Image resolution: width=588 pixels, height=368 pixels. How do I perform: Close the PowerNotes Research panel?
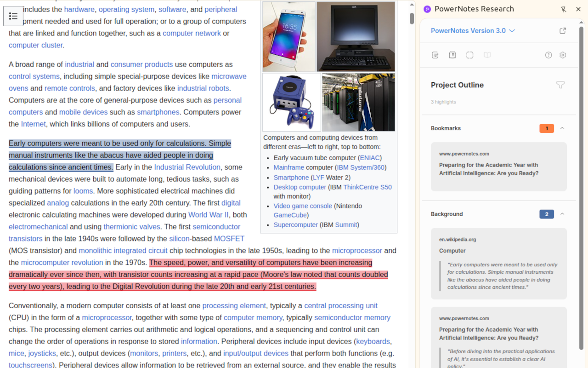click(578, 9)
